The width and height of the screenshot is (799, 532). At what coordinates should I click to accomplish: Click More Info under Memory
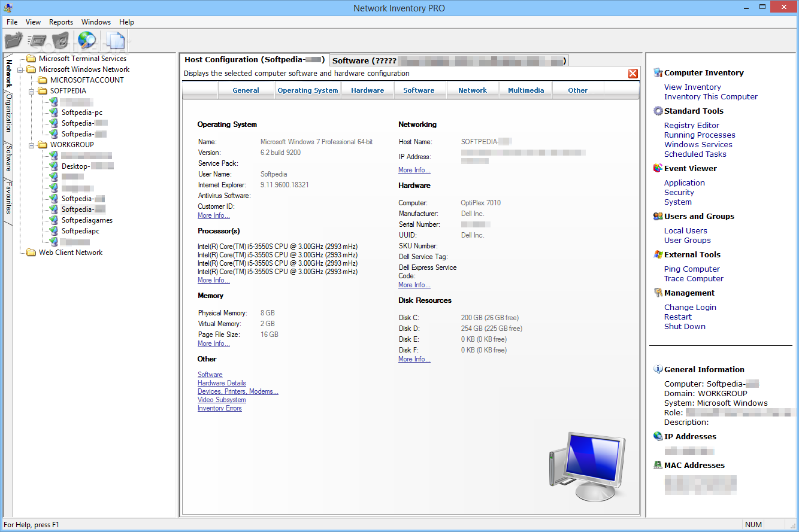214,343
